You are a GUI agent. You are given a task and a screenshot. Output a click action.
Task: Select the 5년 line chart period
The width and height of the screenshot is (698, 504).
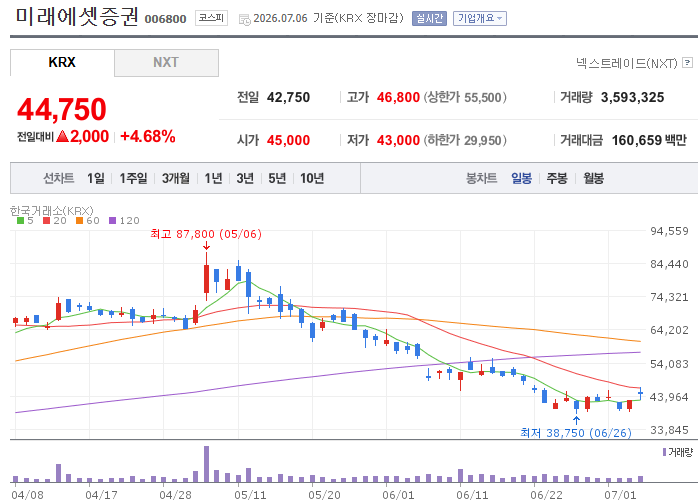pos(277,178)
